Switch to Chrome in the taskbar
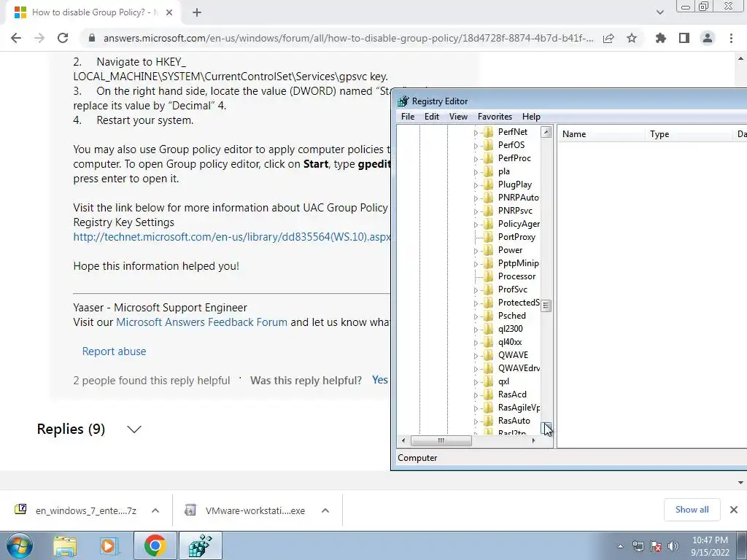This screenshot has width=747, height=560. (x=155, y=545)
